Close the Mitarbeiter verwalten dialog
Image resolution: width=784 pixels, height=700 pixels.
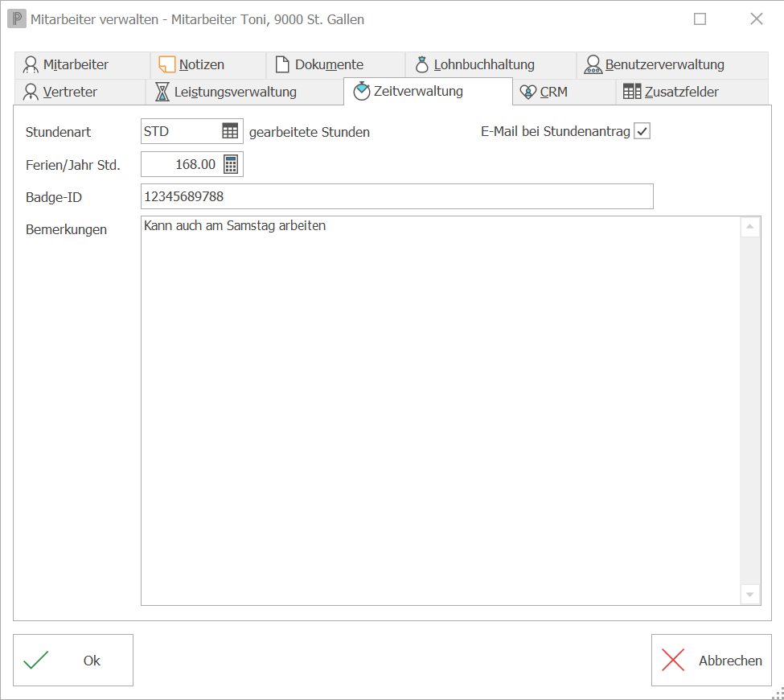[757, 19]
